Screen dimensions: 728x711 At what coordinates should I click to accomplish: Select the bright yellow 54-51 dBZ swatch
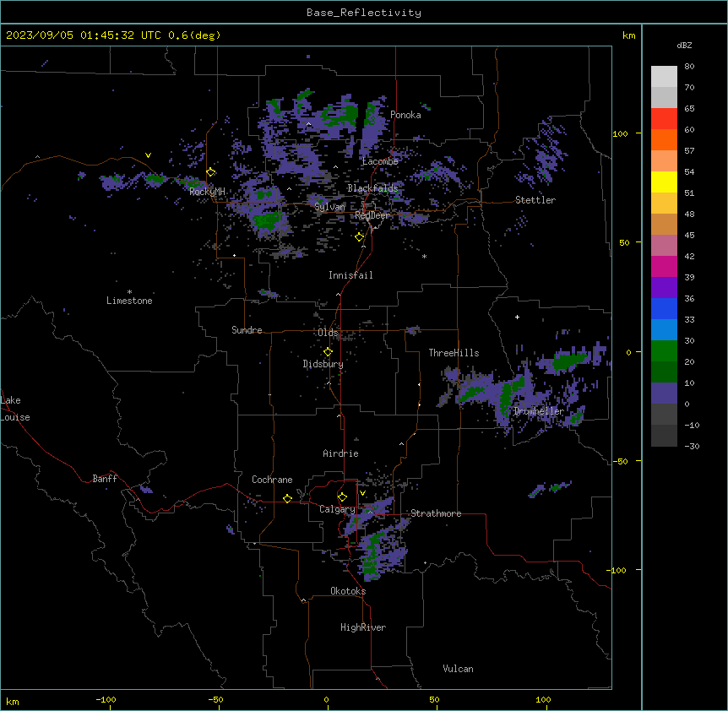[x=664, y=182]
